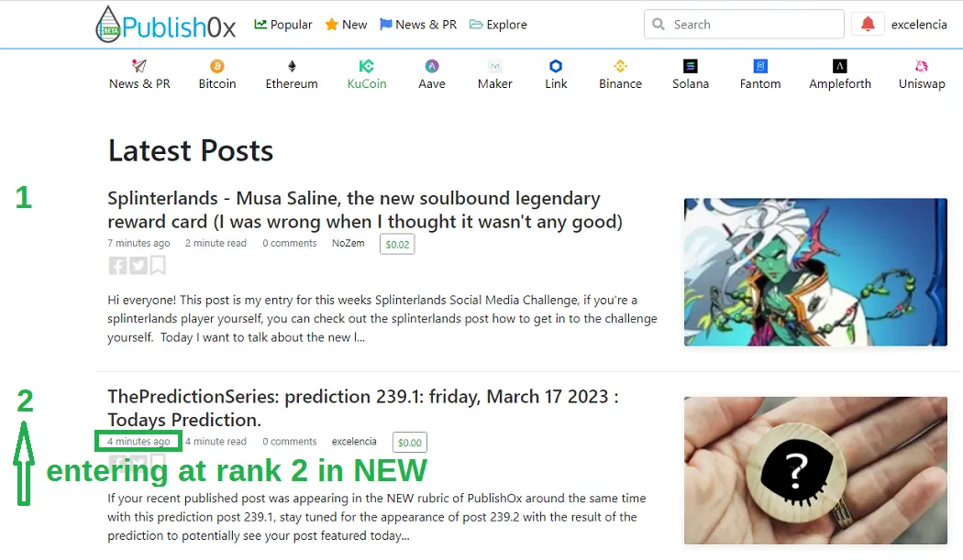Image resolution: width=963 pixels, height=560 pixels.
Task: Click the '4 minute read' text
Action: point(216,442)
